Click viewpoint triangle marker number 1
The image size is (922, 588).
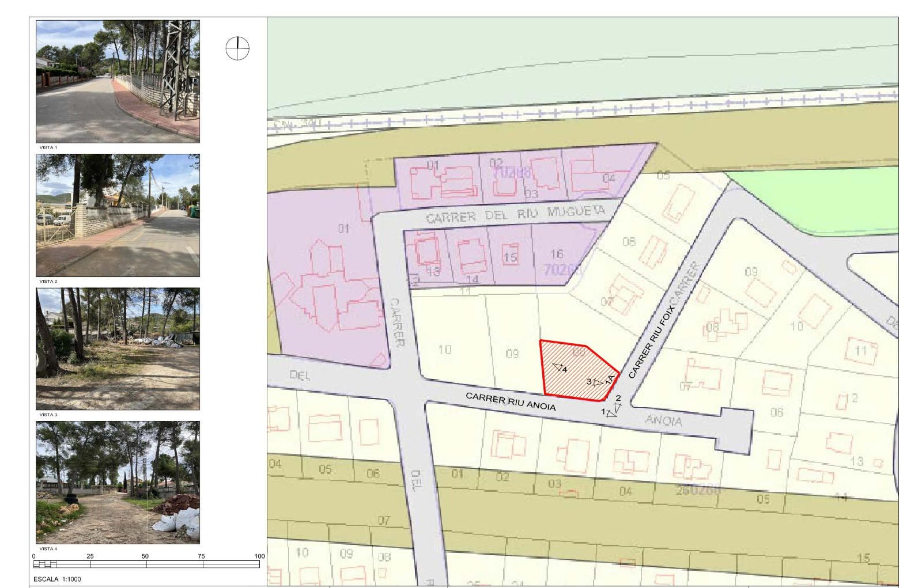point(610,413)
